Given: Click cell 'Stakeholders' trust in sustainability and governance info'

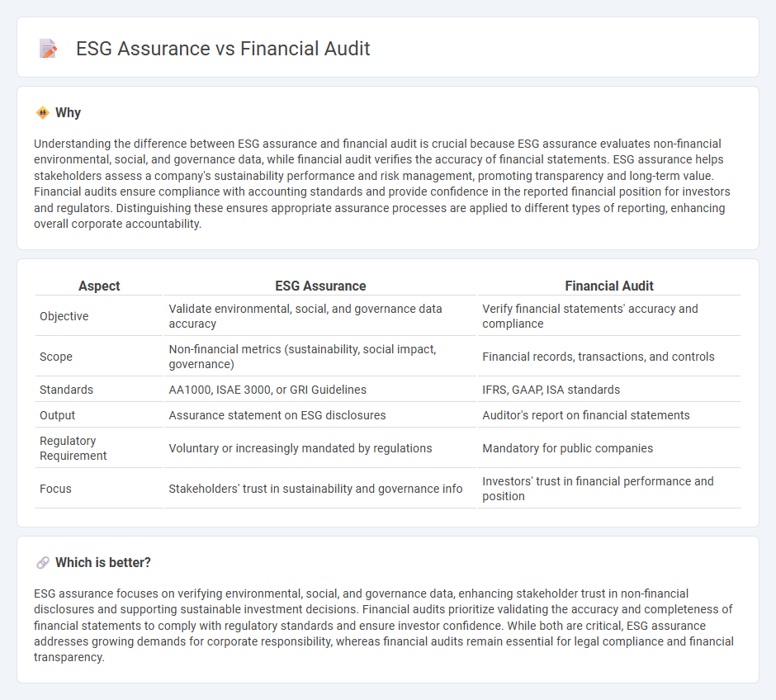Looking at the screenshot, I should tap(320, 489).
